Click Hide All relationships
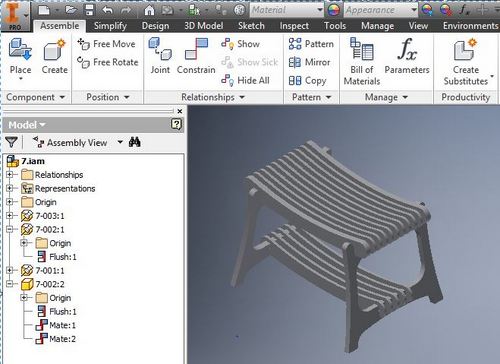Viewport: 500px width, 364px height. 245,80
